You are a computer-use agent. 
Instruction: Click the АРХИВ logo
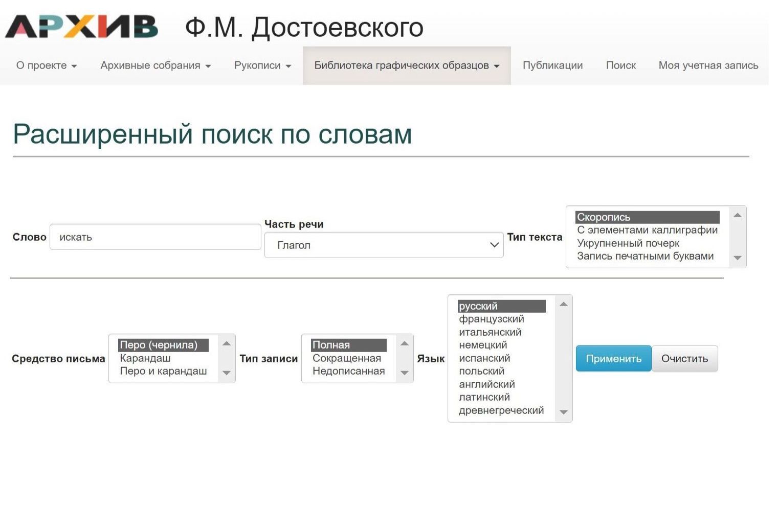pyautogui.click(x=82, y=27)
